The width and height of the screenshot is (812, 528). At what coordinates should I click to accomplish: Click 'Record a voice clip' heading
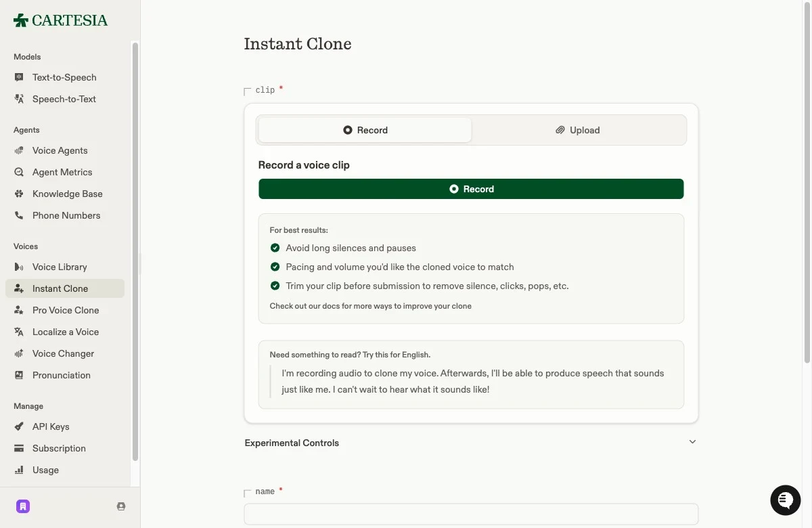[304, 165]
